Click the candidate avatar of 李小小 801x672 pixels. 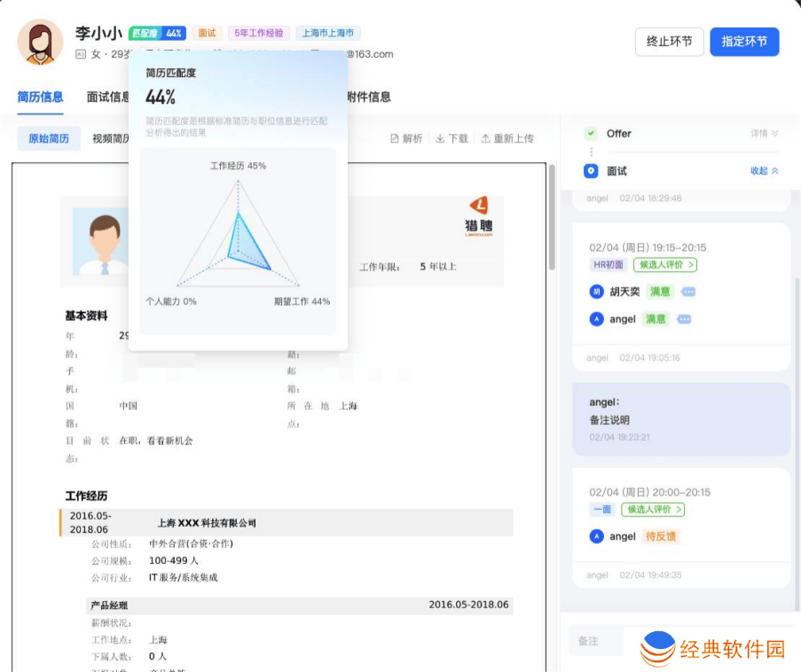pyautogui.click(x=40, y=42)
